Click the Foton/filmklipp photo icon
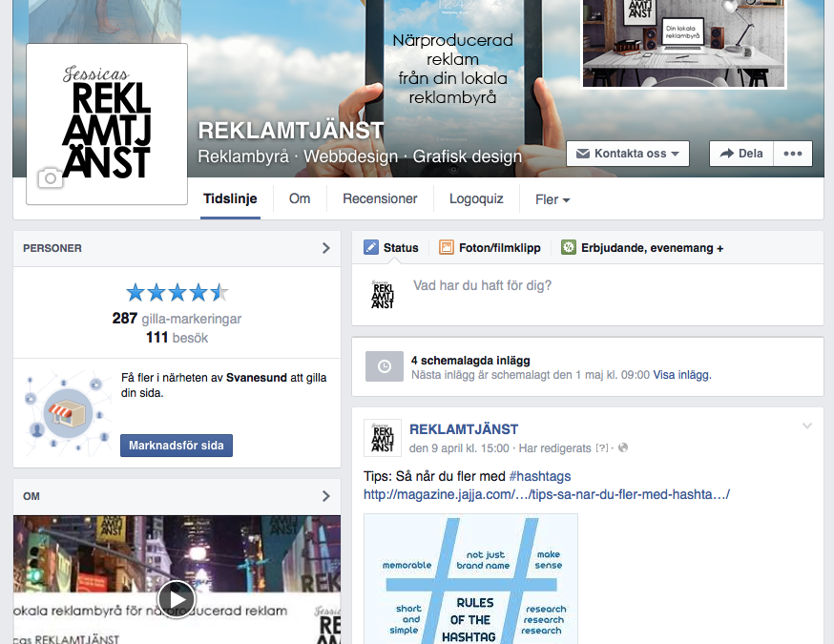 point(447,247)
